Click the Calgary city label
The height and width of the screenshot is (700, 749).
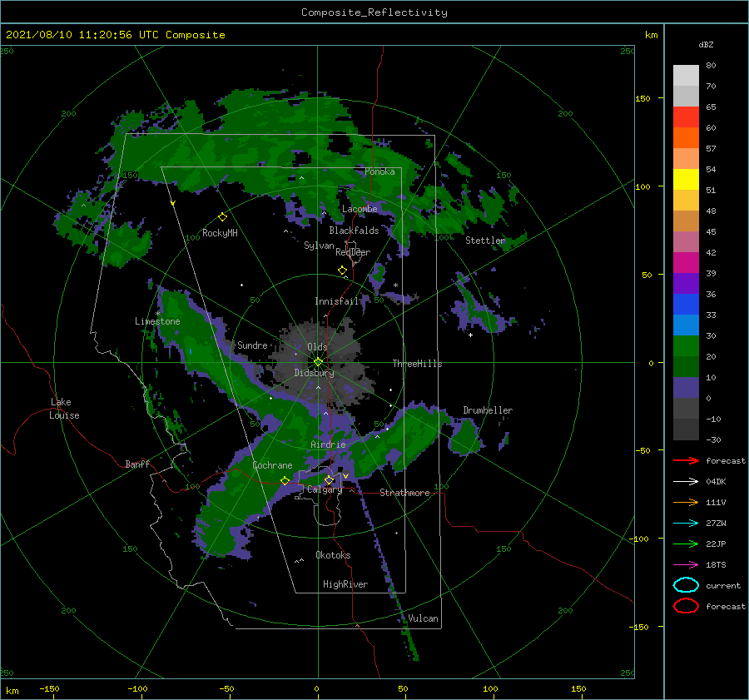tap(325, 489)
